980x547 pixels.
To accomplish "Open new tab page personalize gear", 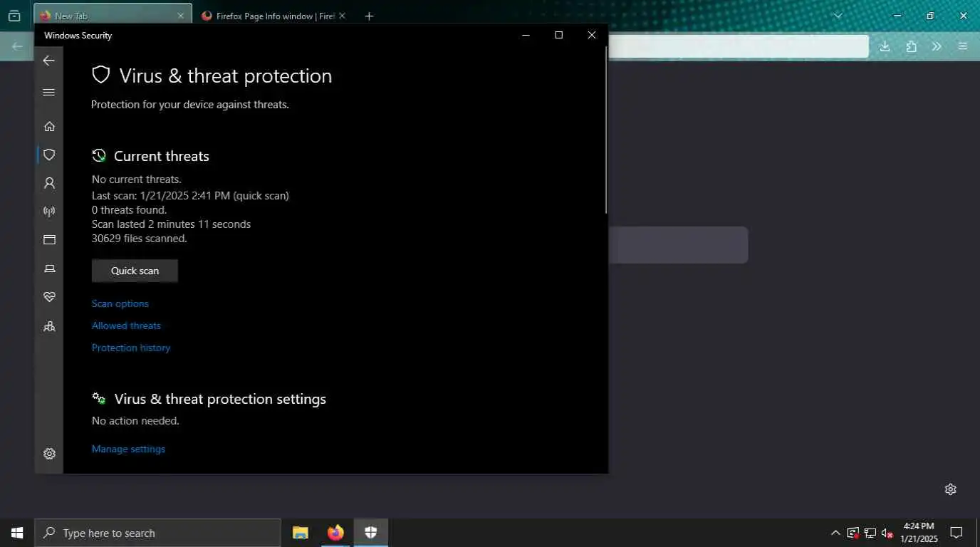I will click(950, 489).
